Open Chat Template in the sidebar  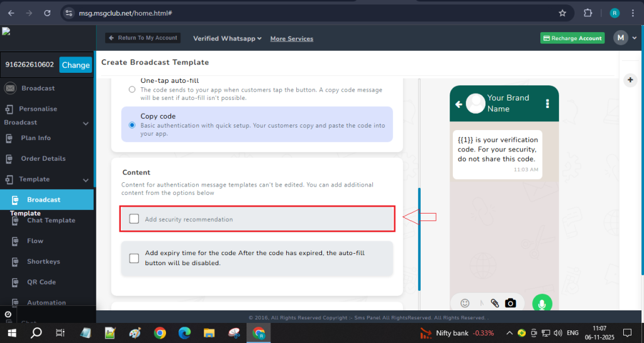coord(50,220)
